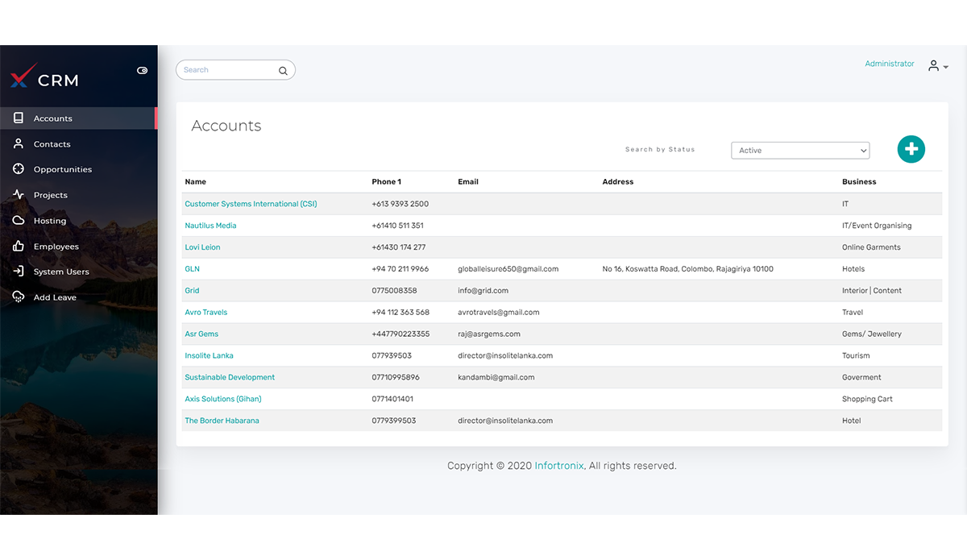967x560 pixels.
Task: Add a new account with plus button
Action: pyautogui.click(x=911, y=149)
